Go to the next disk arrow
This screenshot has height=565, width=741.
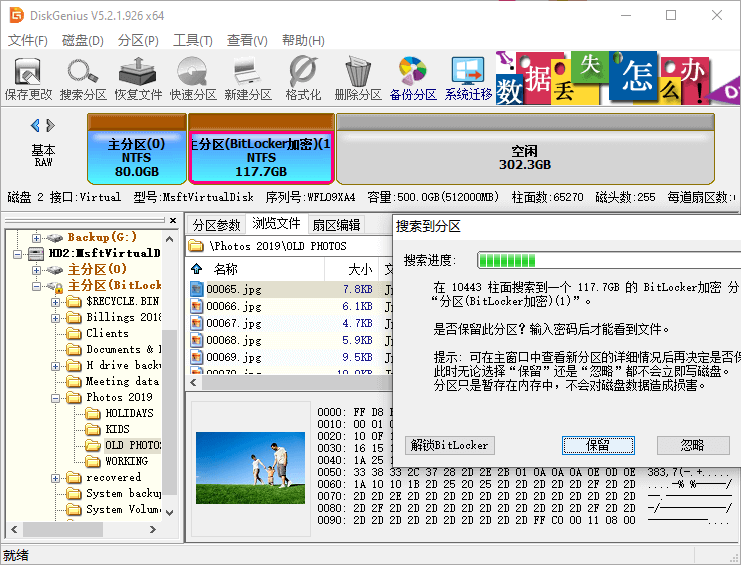click(x=50, y=126)
